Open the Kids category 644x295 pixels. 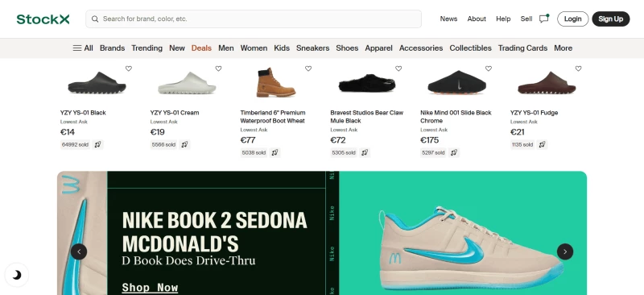(x=282, y=48)
